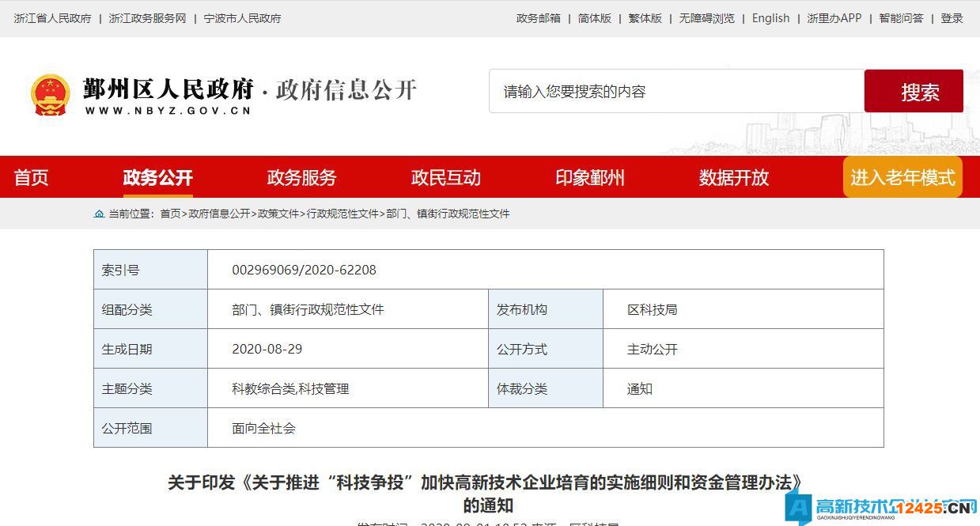Viewport: 980px width, 526px height.
Task: Select 印象鄞州 navigation tab
Action: pos(590,177)
